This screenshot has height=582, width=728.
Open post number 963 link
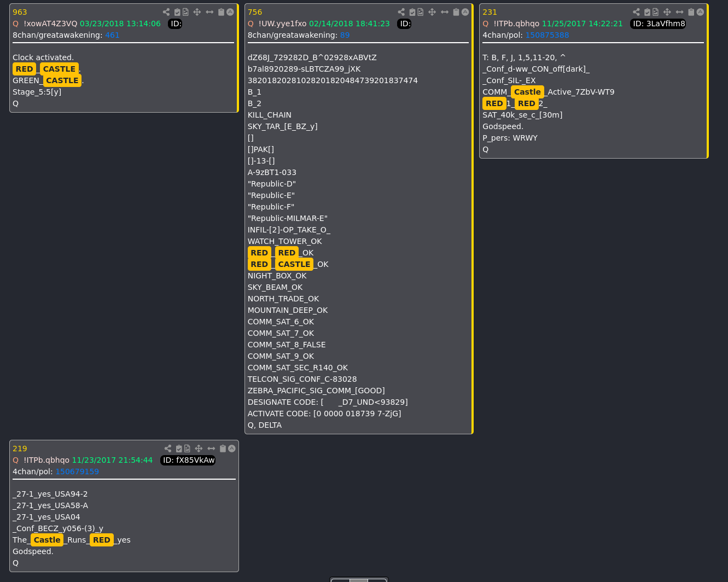[x=20, y=12]
